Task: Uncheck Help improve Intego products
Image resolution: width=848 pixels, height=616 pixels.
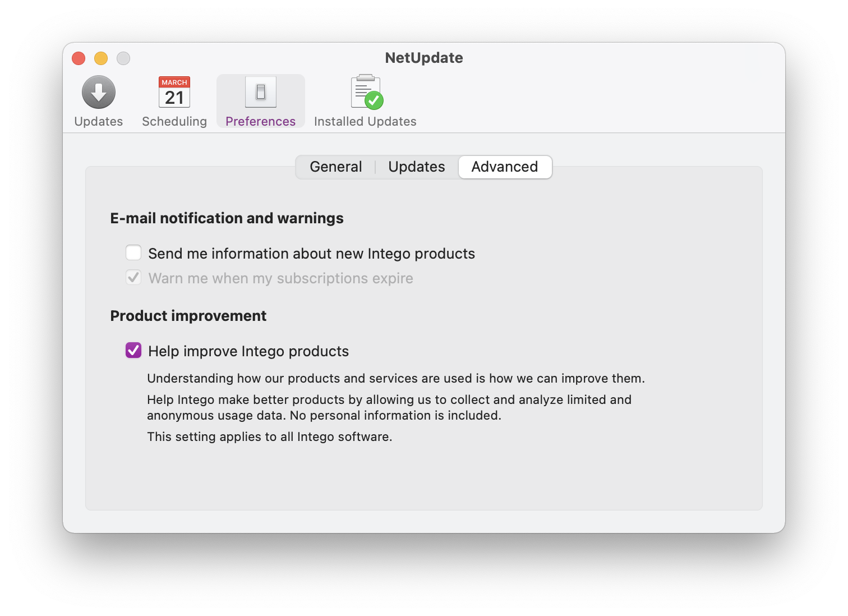Action: 133,351
